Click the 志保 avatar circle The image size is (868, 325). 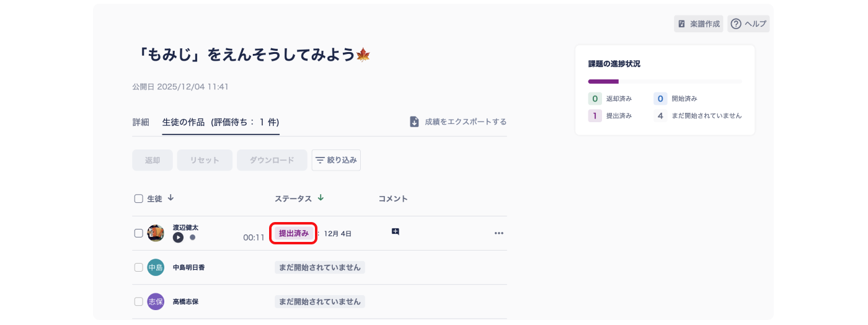(x=156, y=301)
